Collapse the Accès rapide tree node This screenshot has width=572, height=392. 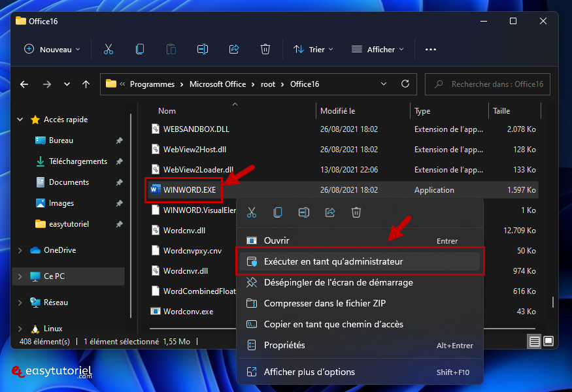point(20,120)
